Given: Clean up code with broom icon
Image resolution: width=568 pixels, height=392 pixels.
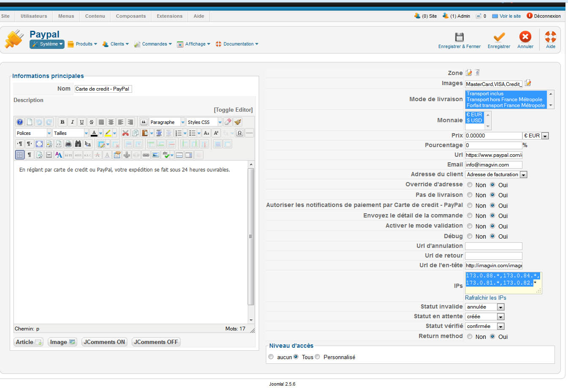Looking at the screenshot, I should click(x=238, y=122).
